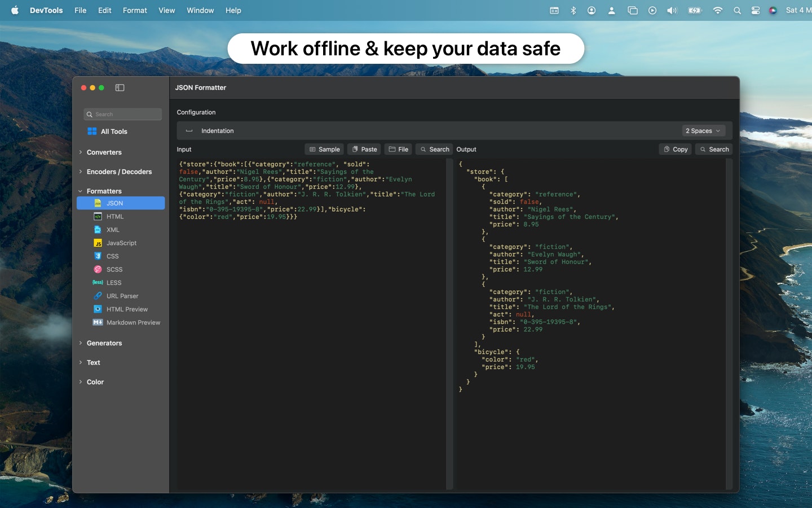This screenshot has height=508, width=812.
Task: Click the battery status icon
Action: click(x=695, y=10)
